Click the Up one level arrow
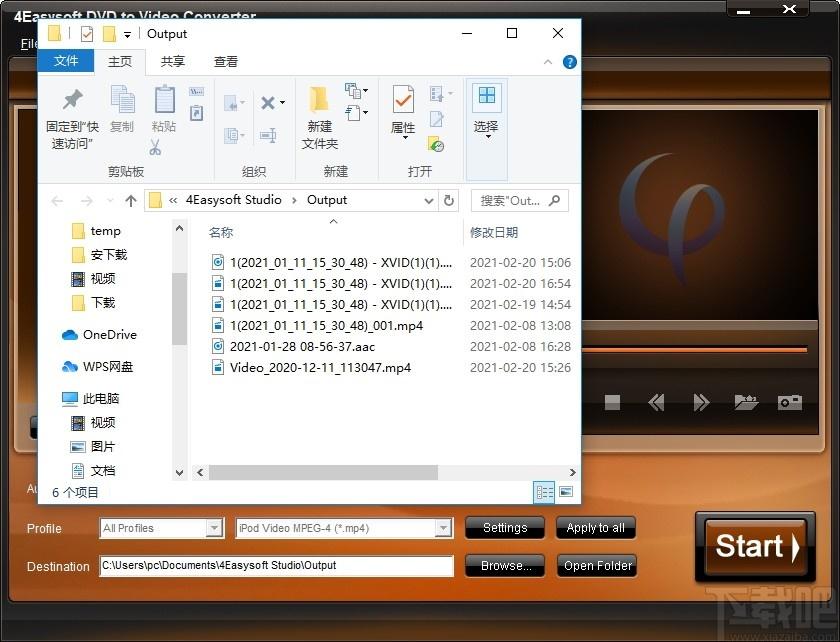 click(131, 200)
